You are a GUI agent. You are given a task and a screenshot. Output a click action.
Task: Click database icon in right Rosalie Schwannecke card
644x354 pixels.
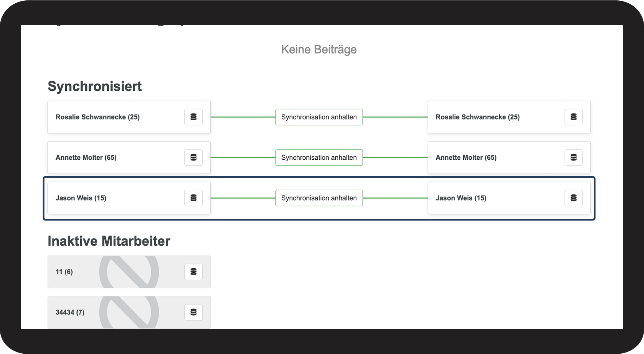click(x=573, y=117)
